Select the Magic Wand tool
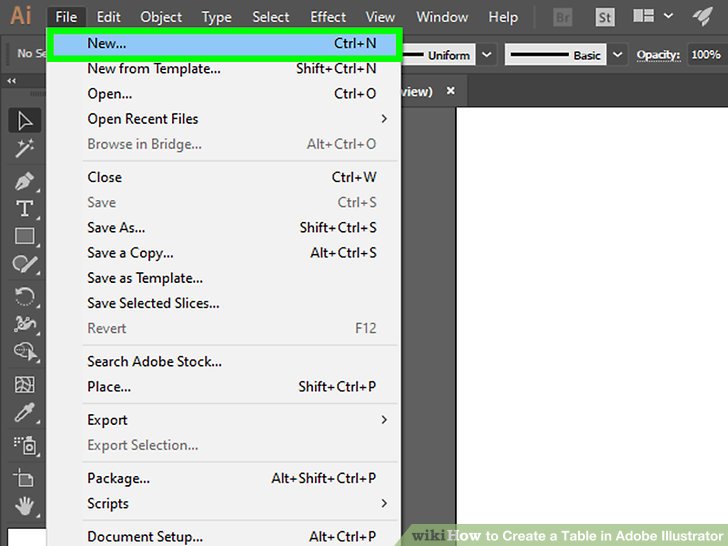The image size is (728, 546). pyautogui.click(x=24, y=149)
